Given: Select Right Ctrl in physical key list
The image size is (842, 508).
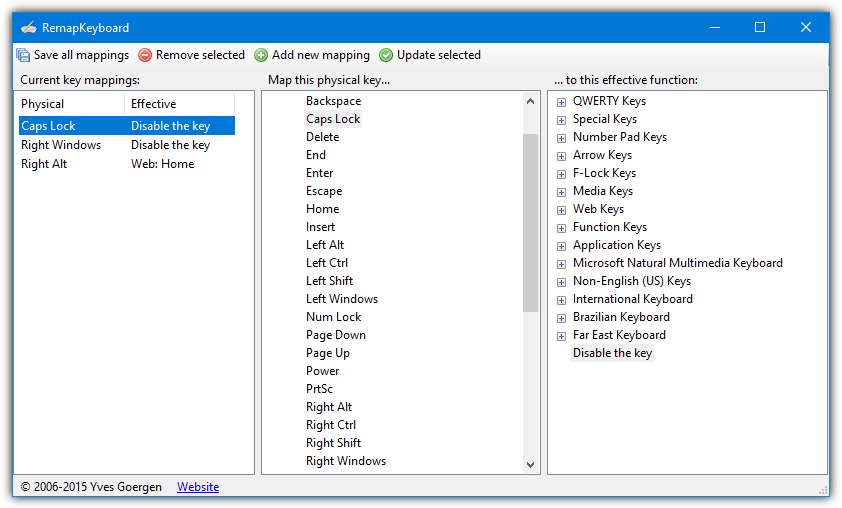Looking at the screenshot, I should (331, 425).
